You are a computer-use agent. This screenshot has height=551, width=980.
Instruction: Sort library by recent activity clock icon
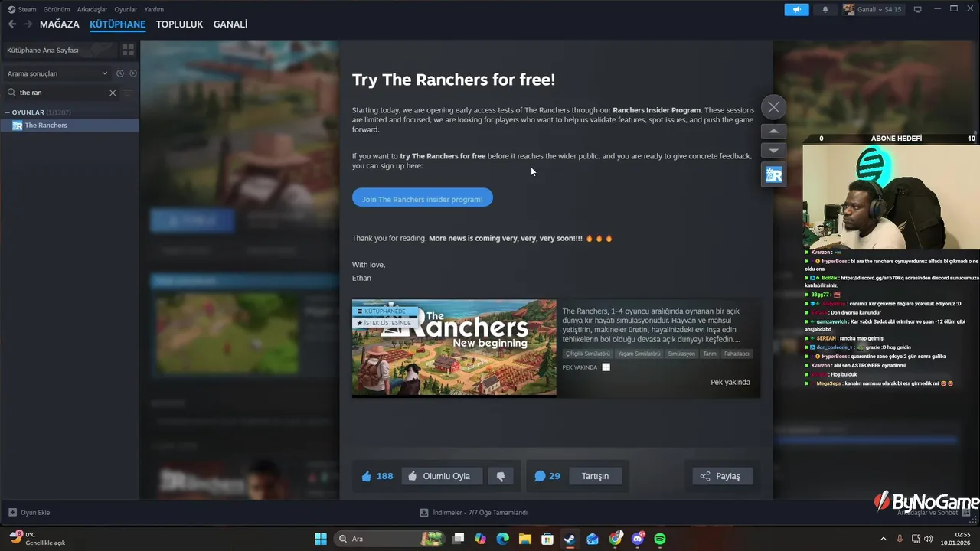click(x=120, y=73)
